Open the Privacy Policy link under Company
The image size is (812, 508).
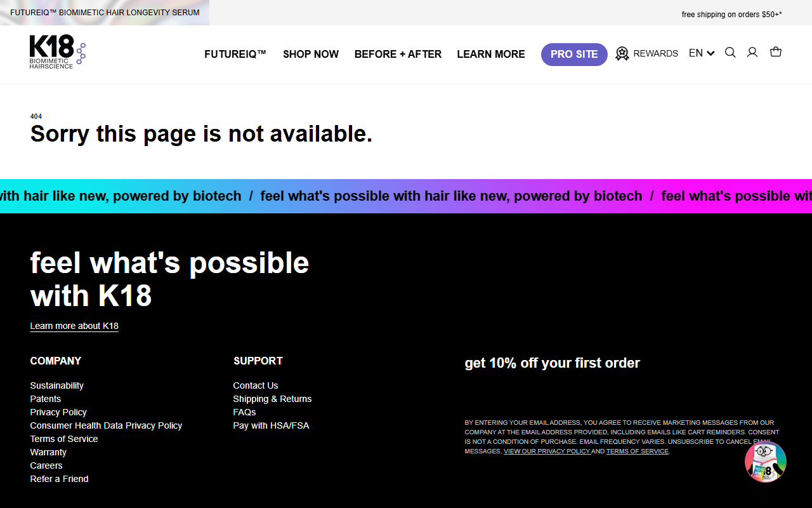click(58, 412)
